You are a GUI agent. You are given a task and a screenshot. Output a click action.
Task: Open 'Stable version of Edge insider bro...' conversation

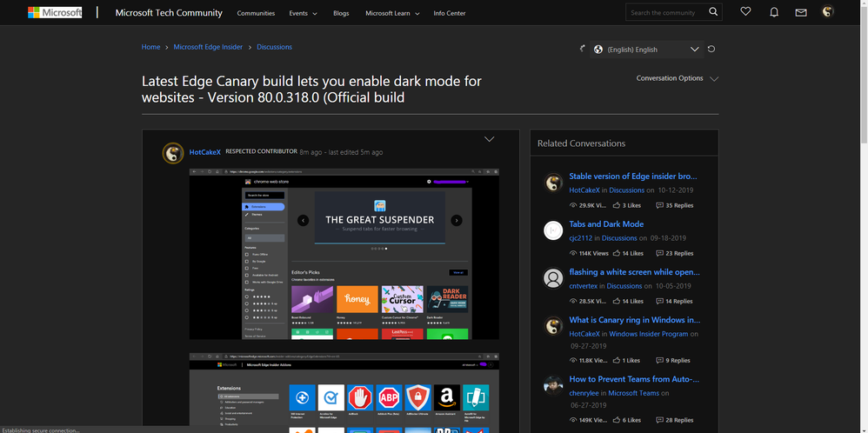point(633,177)
